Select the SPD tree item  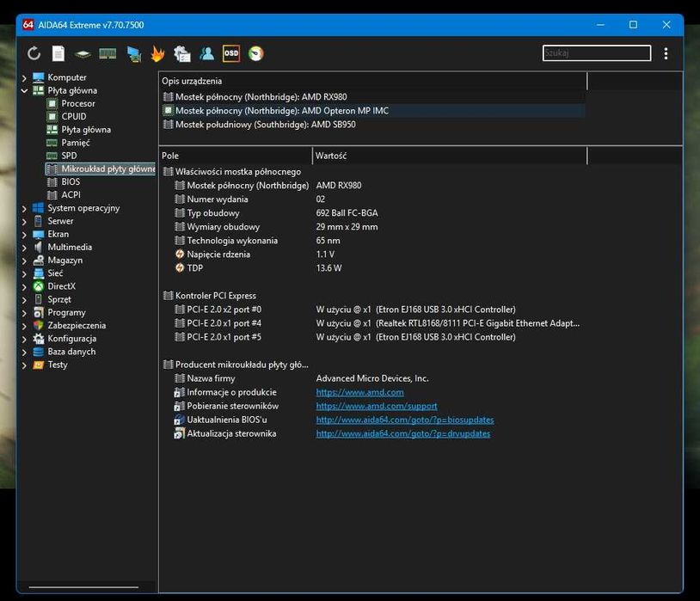tap(69, 156)
